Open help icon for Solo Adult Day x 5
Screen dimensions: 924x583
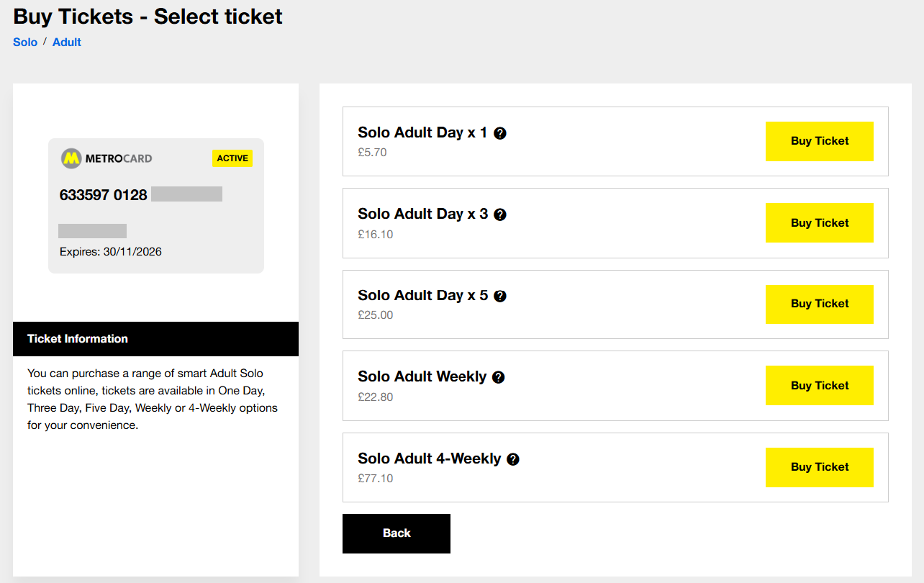click(x=500, y=296)
